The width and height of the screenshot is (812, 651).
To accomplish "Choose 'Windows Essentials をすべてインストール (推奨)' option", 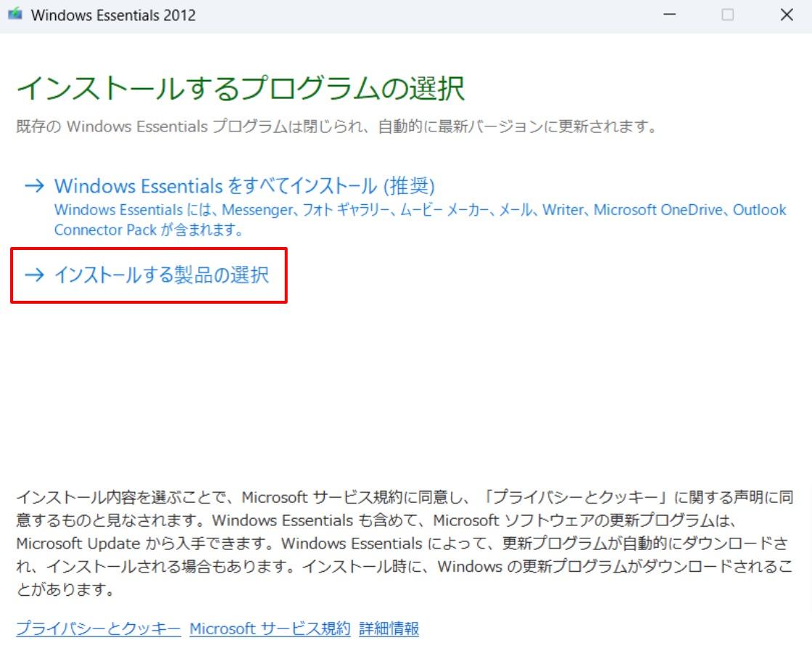I will 245,186.
